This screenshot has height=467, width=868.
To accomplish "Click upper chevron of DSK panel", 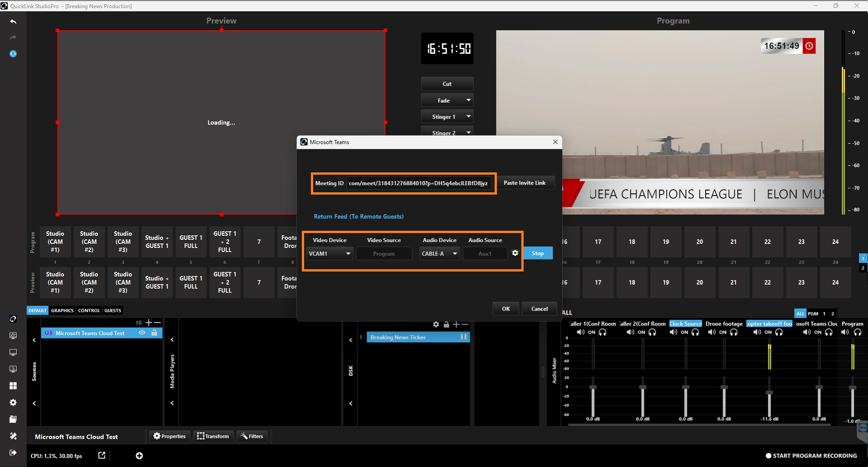I will point(351,340).
